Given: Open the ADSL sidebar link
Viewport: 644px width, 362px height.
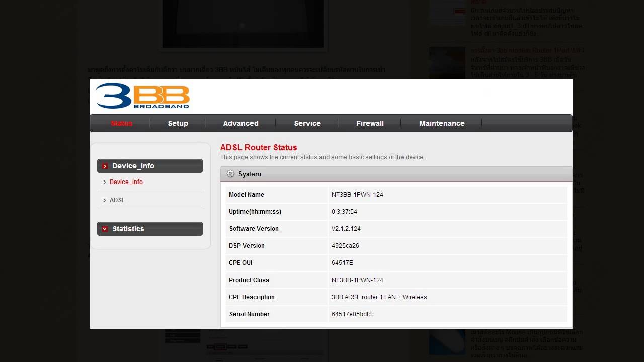Looking at the screenshot, I should click(117, 200).
